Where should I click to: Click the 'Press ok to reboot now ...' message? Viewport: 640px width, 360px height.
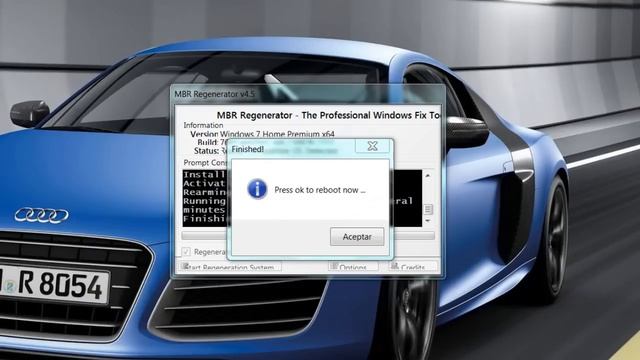pyautogui.click(x=320, y=190)
